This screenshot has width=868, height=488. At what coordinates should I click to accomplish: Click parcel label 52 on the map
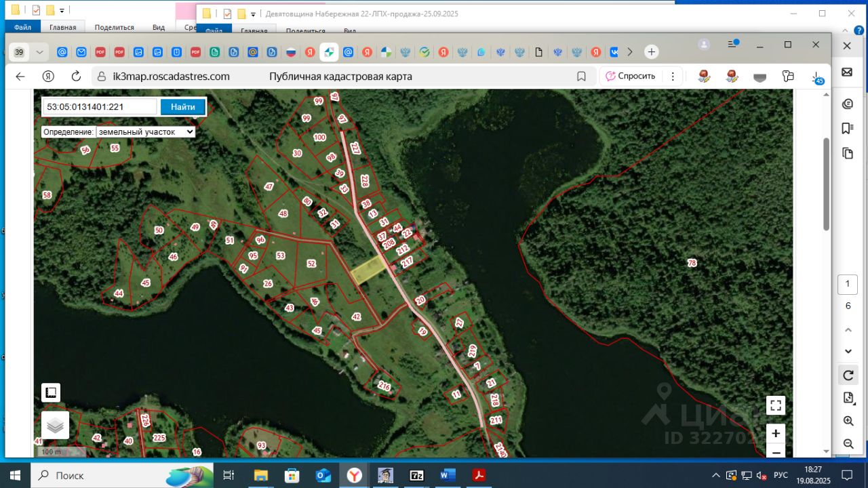311,264
